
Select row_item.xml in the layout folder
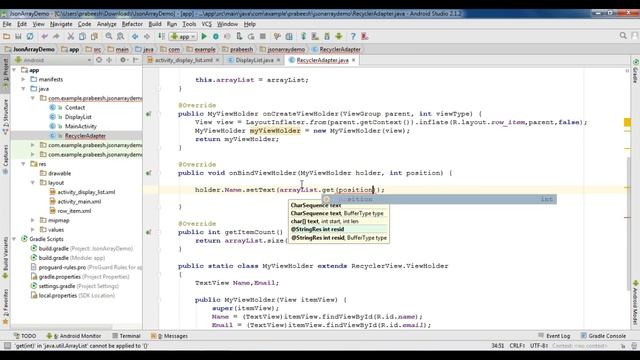pos(74,211)
